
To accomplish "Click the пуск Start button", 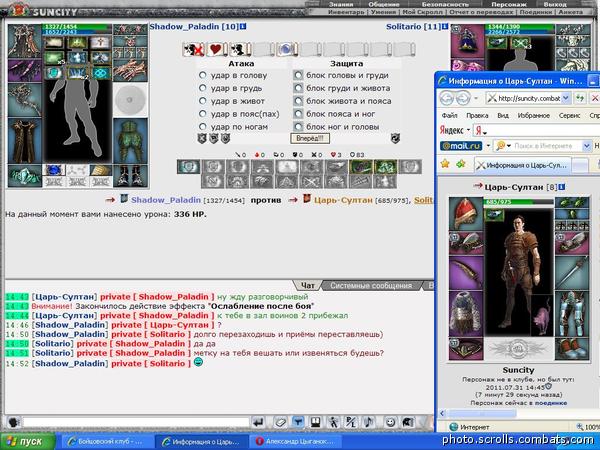I will 27,441.
